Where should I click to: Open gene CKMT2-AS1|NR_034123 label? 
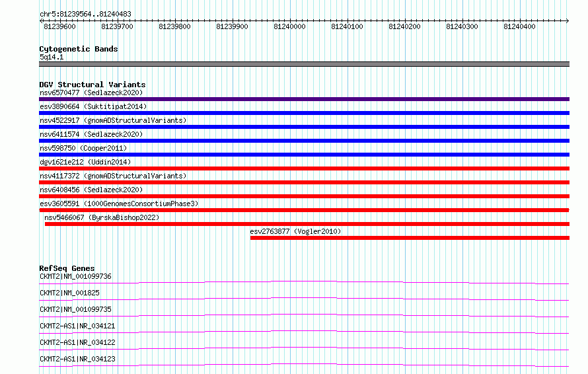77,359
